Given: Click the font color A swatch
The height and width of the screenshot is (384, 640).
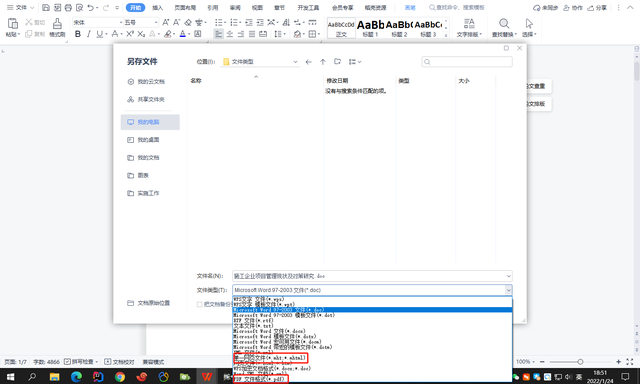Looking at the screenshot, I should [x=182, y=34].
